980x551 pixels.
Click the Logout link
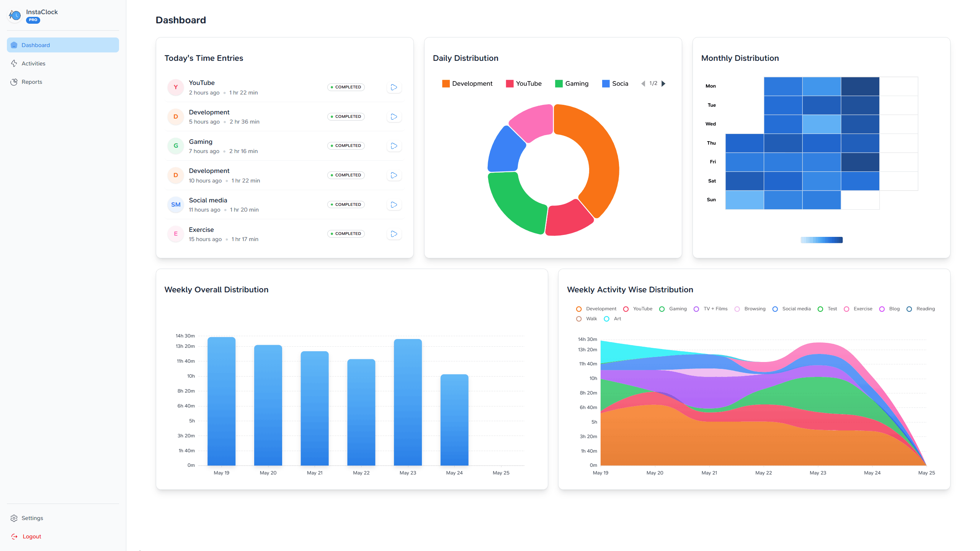click(x=32, y=536)
